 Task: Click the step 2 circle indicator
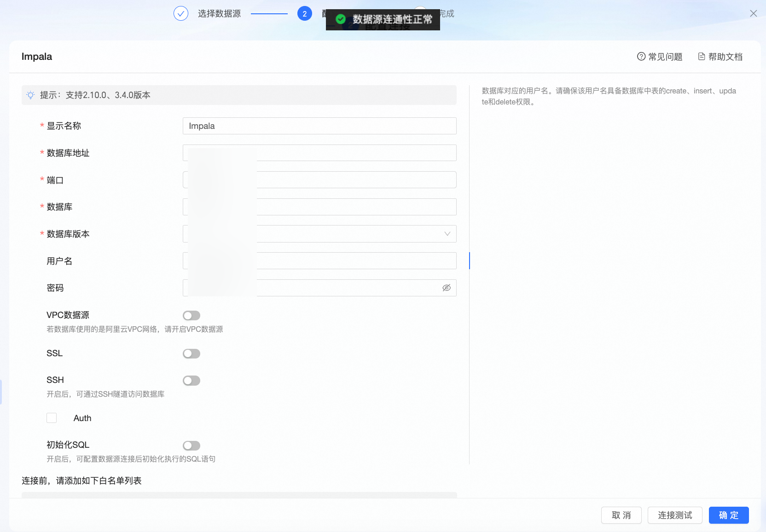pyautogui.click(x=305, y=14)
